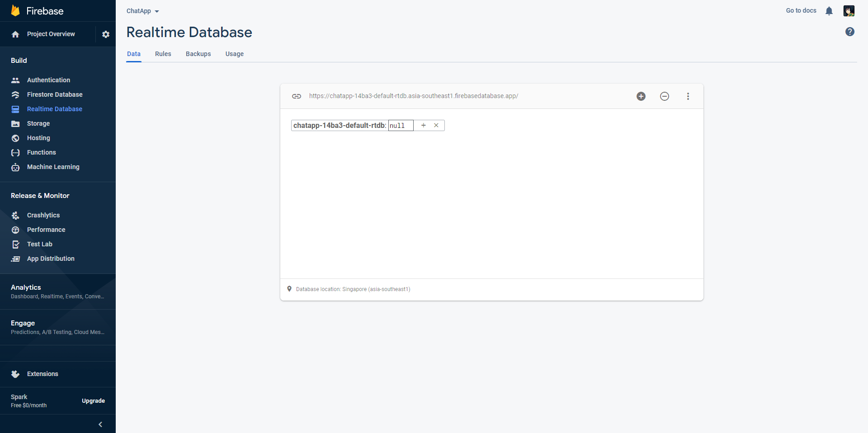Click the Project Overview link

click(x=51, y=34)
